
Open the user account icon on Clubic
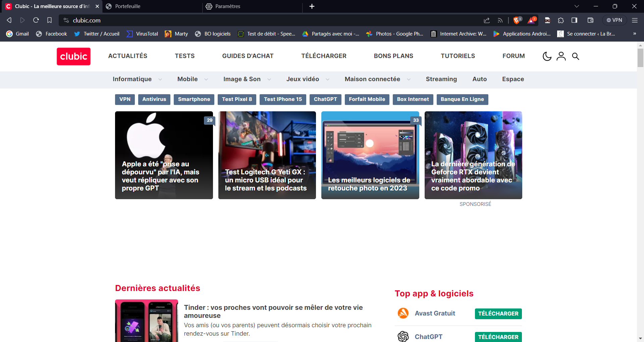[561, 56]
